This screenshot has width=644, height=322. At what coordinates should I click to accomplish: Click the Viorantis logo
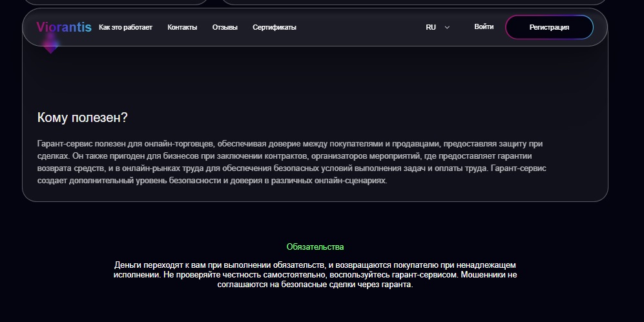point(64,27)
